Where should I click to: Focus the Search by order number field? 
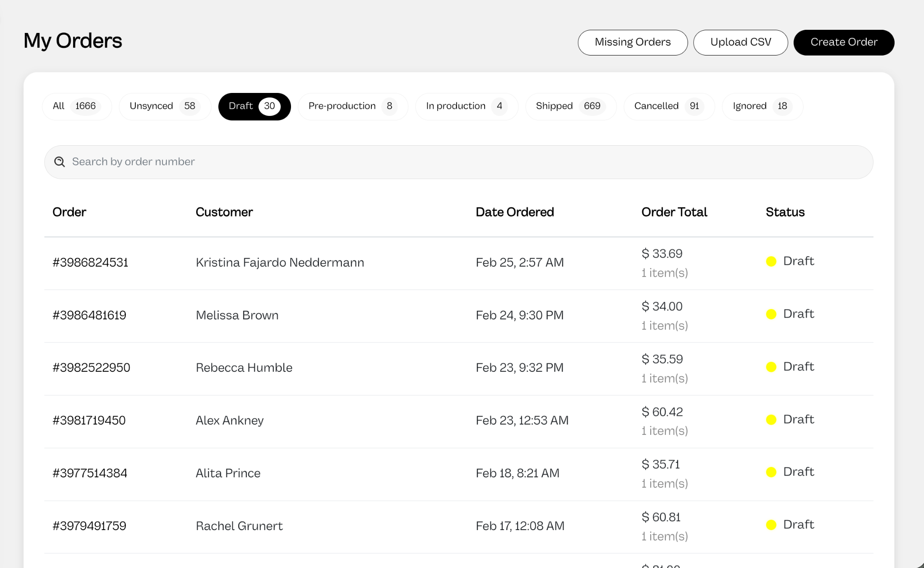458,162
